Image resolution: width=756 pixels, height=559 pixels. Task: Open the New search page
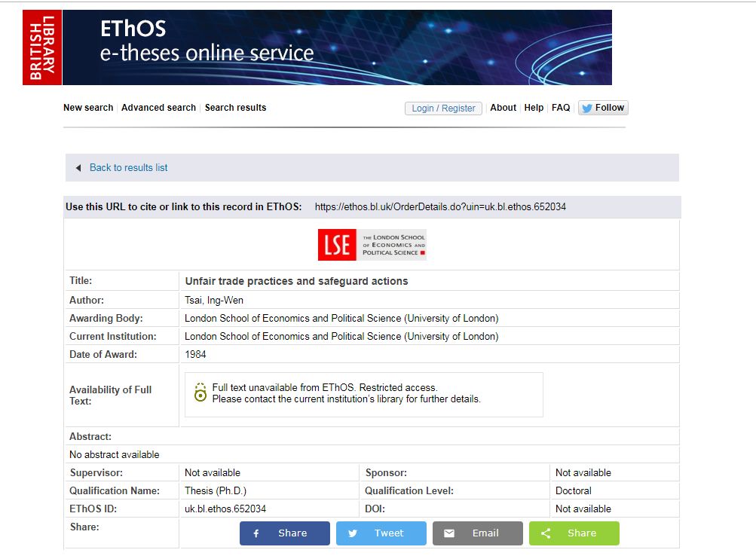(88, 108)
